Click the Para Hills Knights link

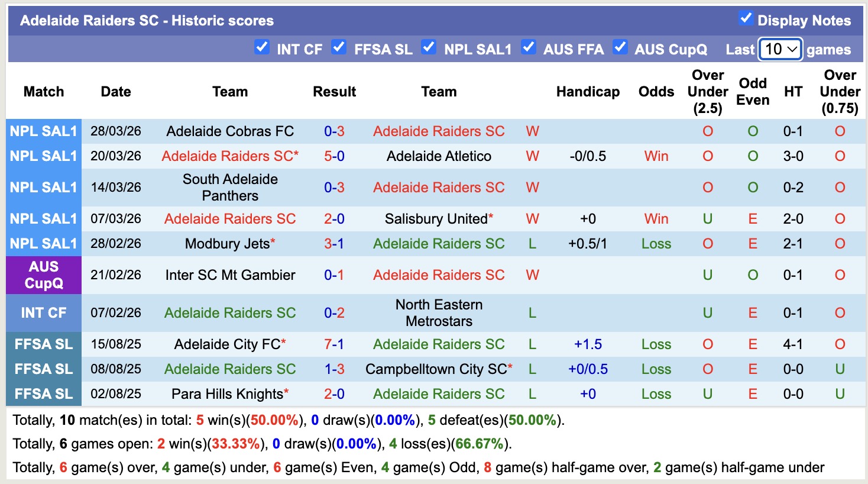click(227, 394)
